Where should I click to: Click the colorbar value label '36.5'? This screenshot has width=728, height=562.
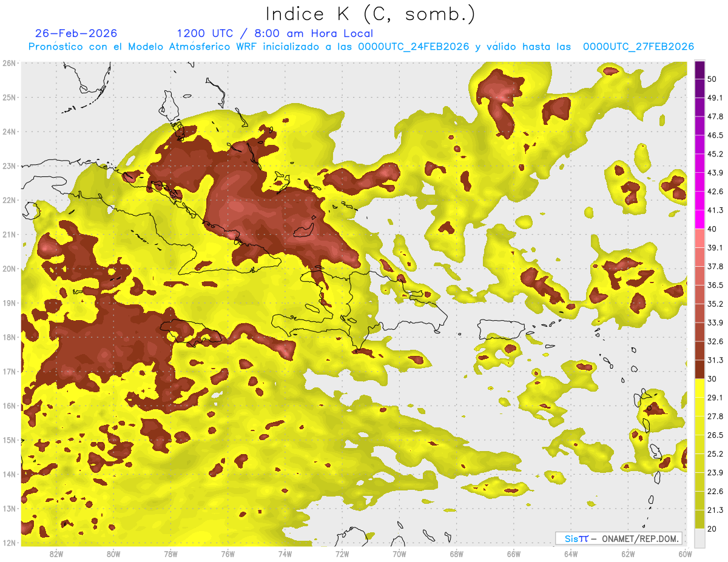point(715,285)
